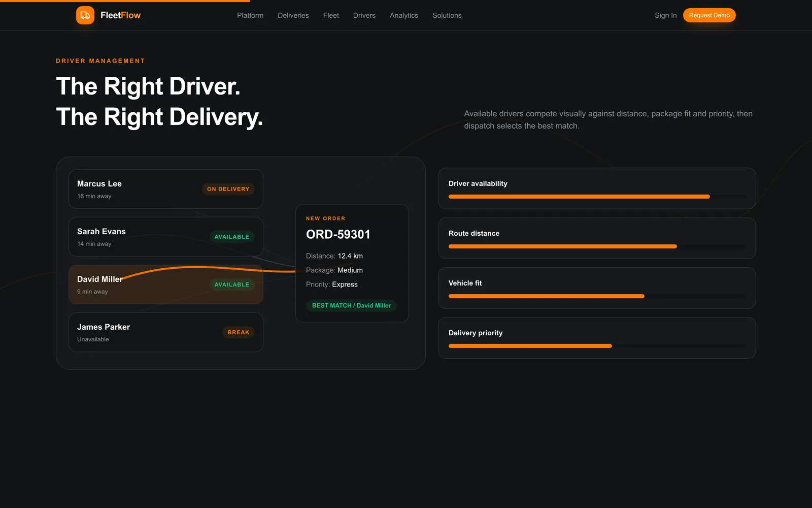
Task: Click the Delivery priority progress bar
Action: 597,346
